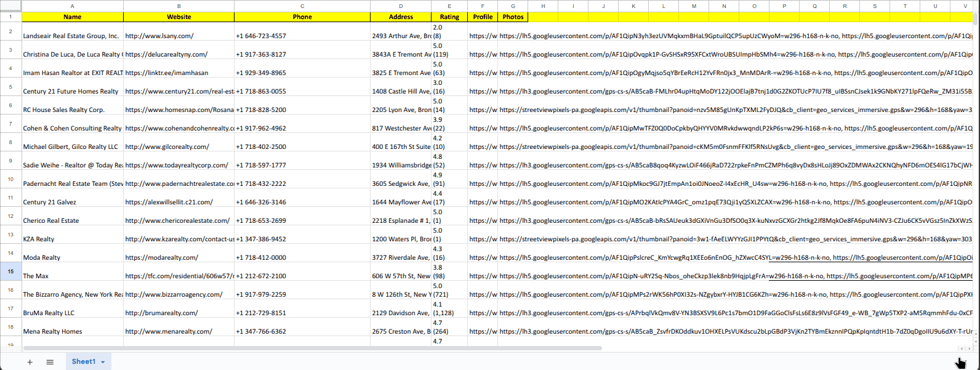Select row 10 header
This screenshot has height=370, width=980.
click(x=10, y=179)
